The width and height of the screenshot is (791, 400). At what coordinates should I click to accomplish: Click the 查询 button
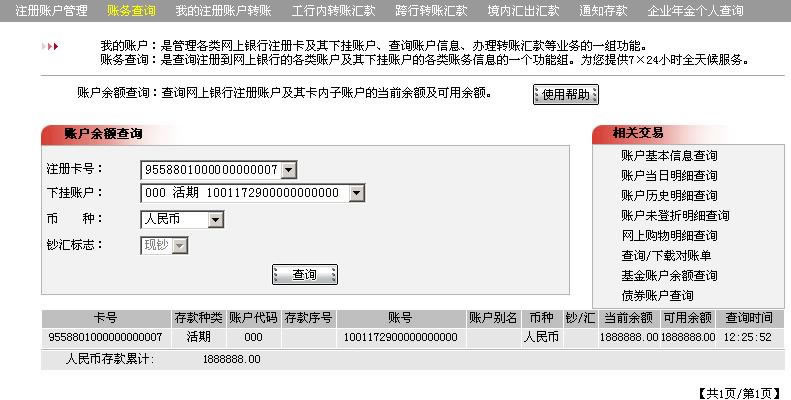pos(305,275)
